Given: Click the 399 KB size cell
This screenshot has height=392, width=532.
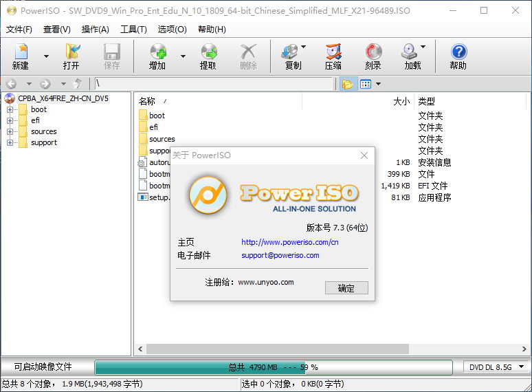Looking at the screenshot, I should click(x=399, y=174).
